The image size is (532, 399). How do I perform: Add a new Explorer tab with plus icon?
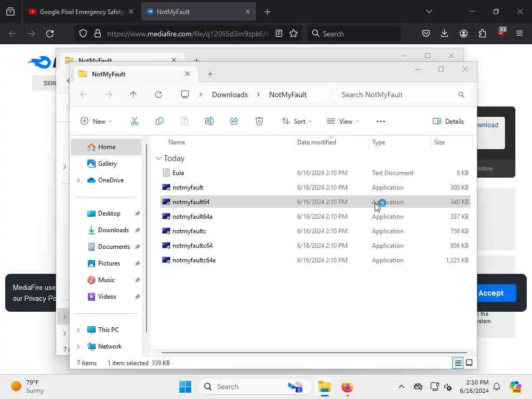[210, 74]
